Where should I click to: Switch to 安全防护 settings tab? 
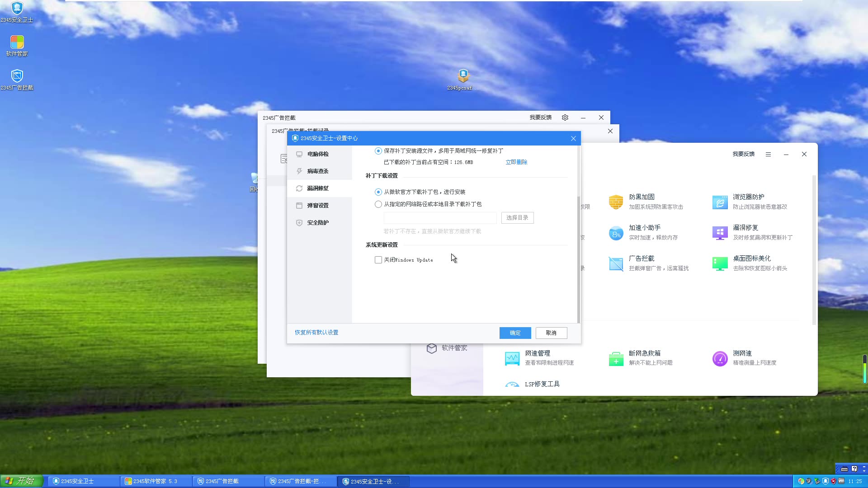click(x=320, y=223)
